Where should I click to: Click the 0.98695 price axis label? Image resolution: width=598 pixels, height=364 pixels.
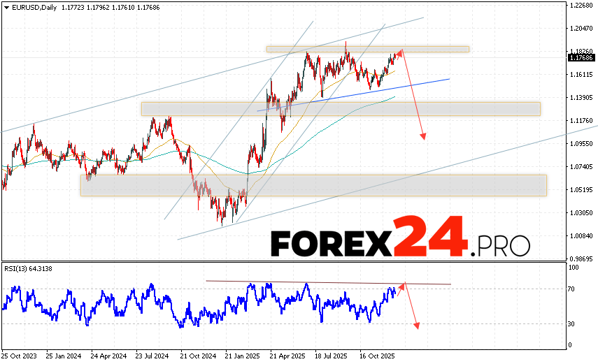coord(582,259)
